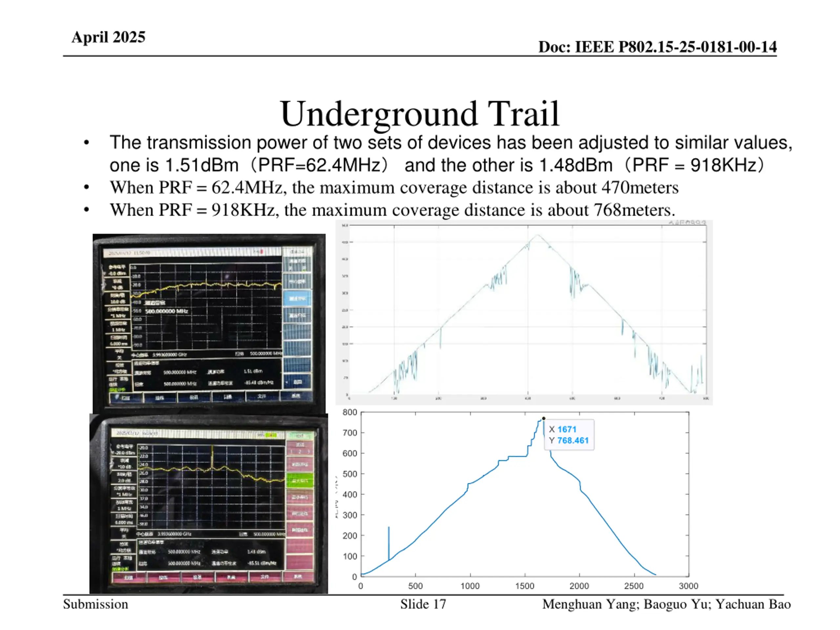The height and width of the screenshot is (630, 840).
Task: Select the bullet about 768meters coverage distance
Action: point(392,210)
